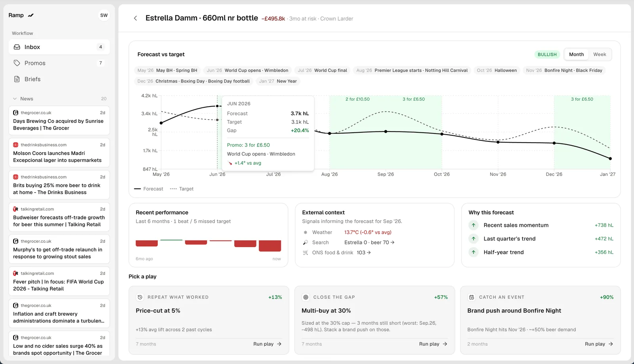Viewport: 634px width, 364px height.
Task: Click the Close the Gap target icon
Action: pos(306,297)
